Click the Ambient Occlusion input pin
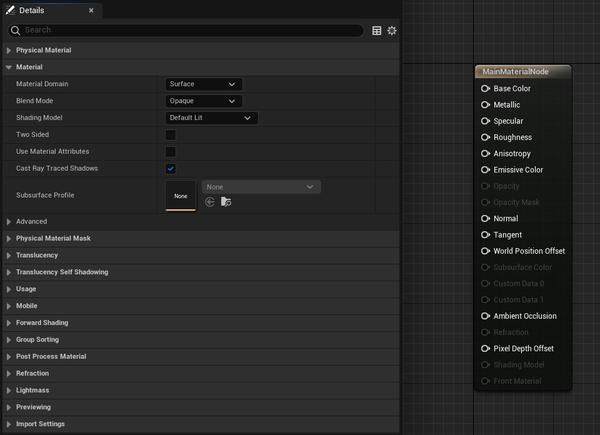Screen dimensions: 600x435 click(485, 316)
